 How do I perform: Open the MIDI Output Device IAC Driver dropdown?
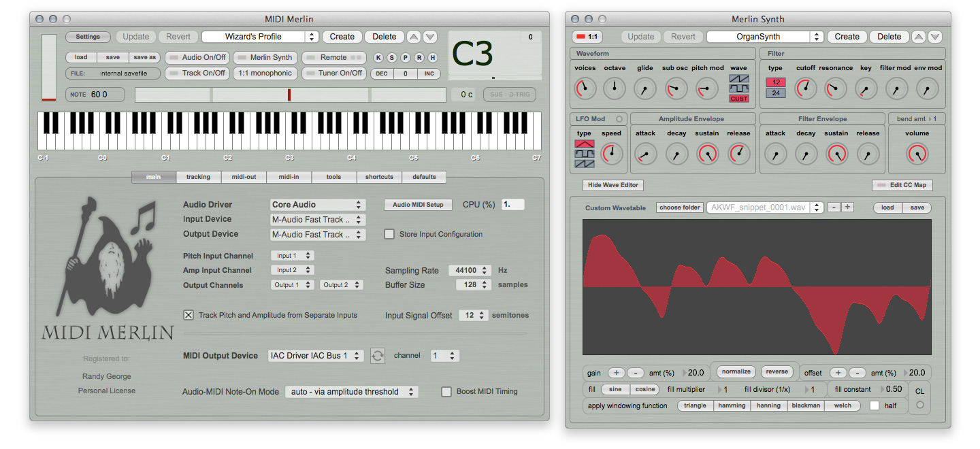pos(316,355)
